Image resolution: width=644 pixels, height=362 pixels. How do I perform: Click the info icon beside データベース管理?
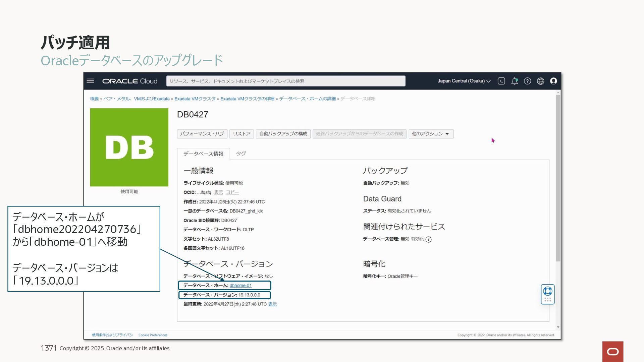click(x=428, y=239)
